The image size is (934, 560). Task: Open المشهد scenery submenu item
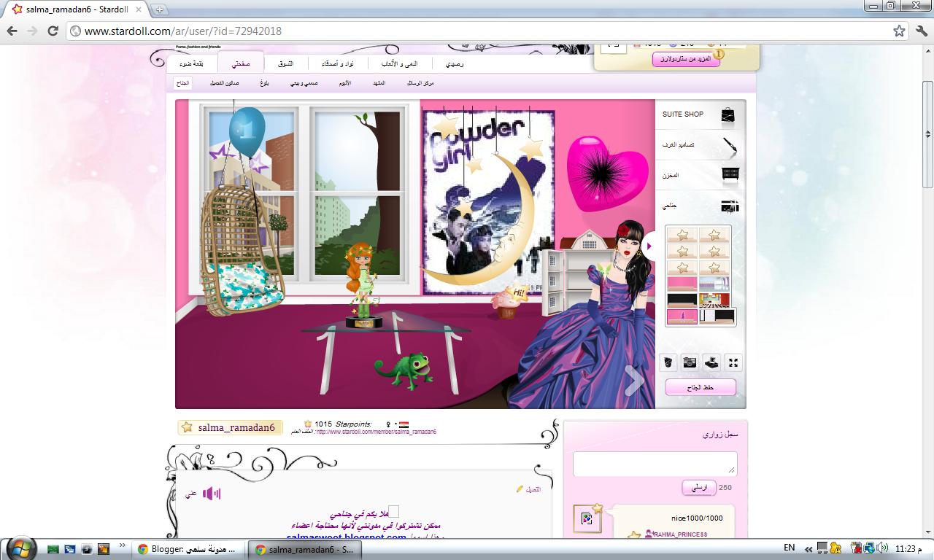[x=379, y=83]
